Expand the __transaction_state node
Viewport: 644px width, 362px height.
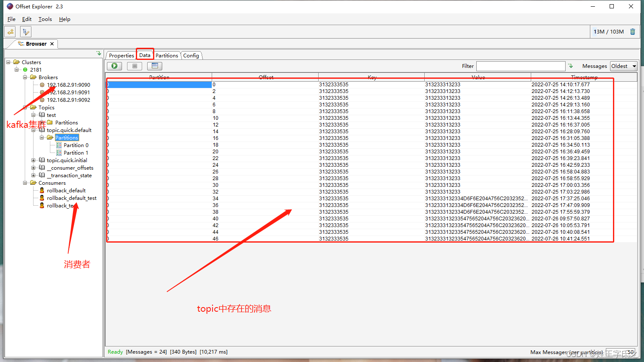33,175
